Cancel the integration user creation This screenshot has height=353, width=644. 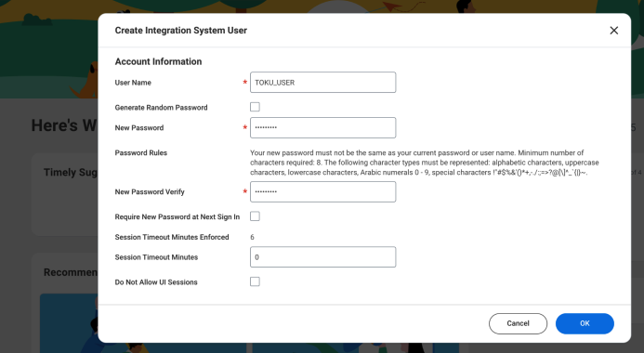[x=518, y=323]
